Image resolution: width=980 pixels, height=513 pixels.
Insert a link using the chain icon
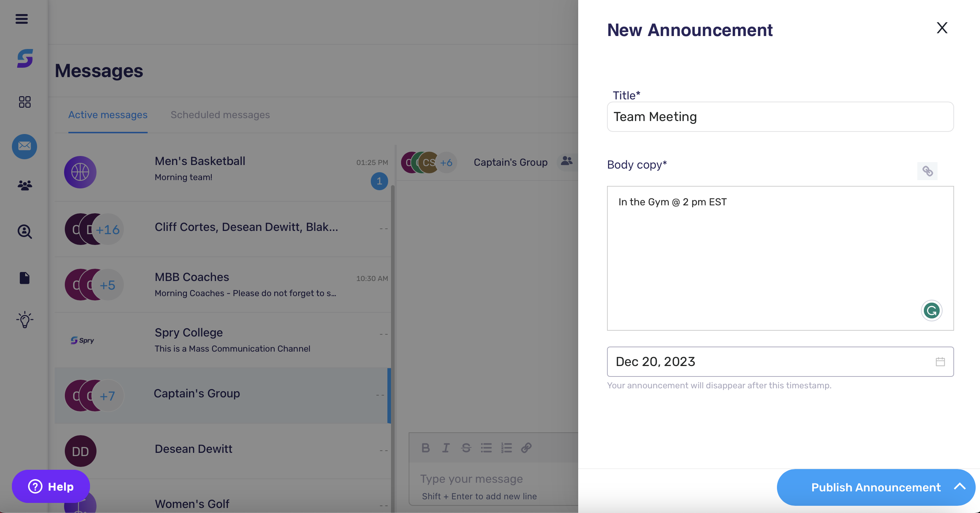coord(927,171)
